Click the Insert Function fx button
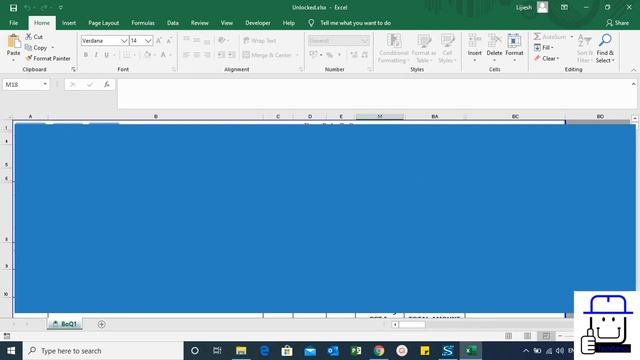Image resolution: width=640 pixels, height=360 pixels. coord(107,84)
